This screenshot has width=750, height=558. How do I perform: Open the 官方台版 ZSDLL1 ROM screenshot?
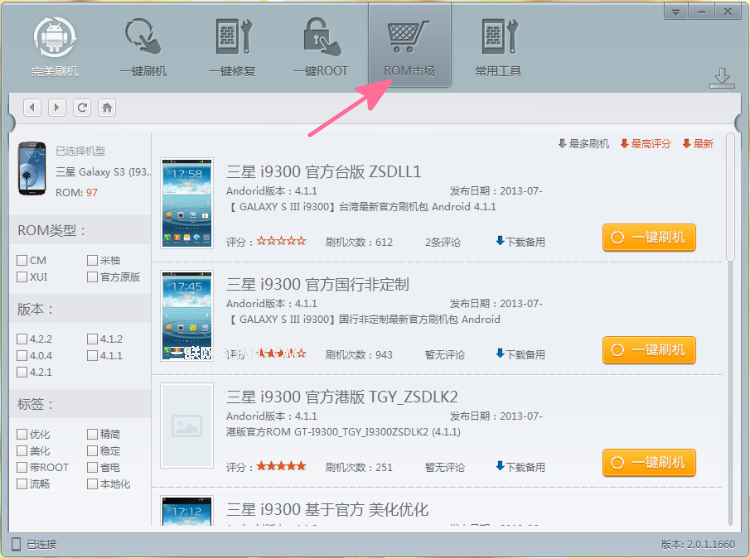pos(187,203)
